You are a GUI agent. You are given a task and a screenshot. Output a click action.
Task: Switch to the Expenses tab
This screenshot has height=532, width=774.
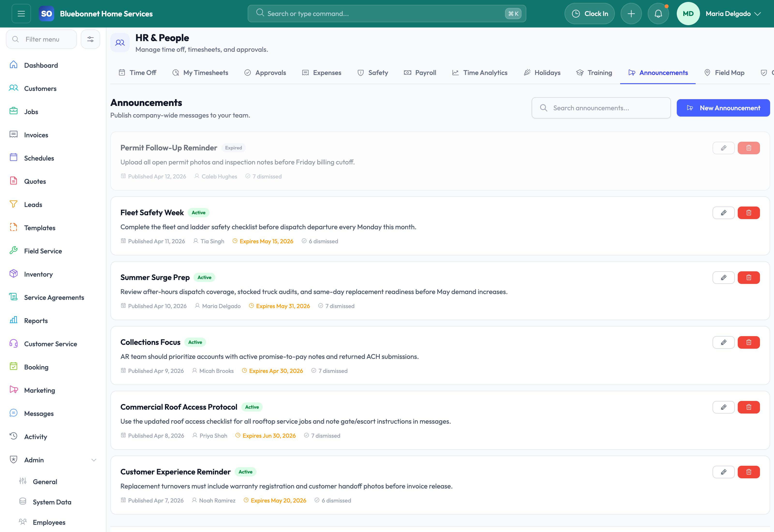point(322,73)
